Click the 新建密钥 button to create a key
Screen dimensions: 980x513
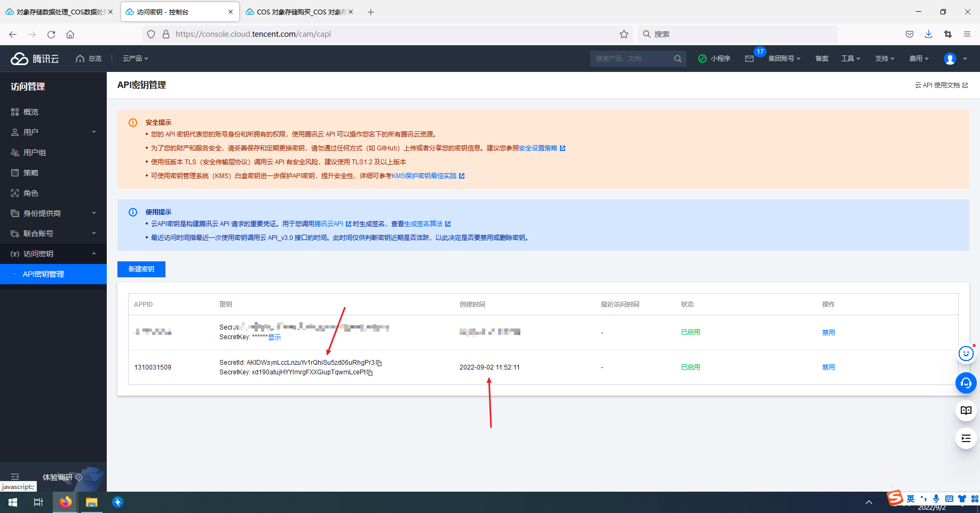(141, 269)
